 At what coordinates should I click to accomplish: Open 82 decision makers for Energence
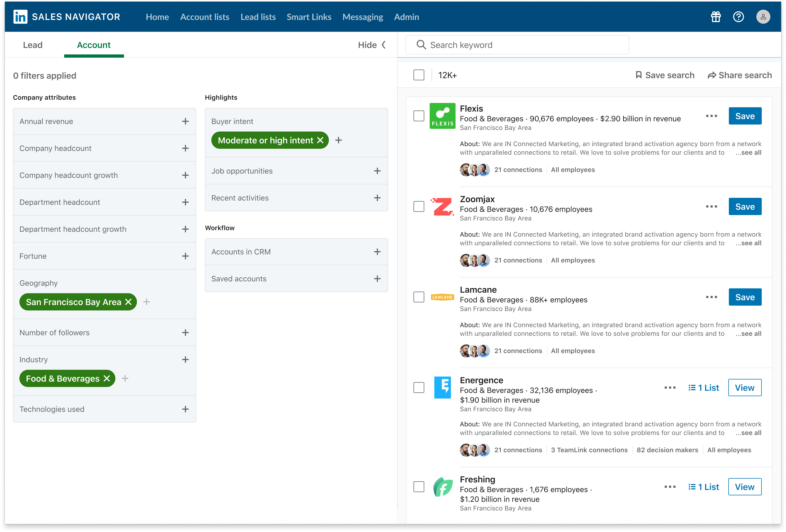click(x=667, y=450)
